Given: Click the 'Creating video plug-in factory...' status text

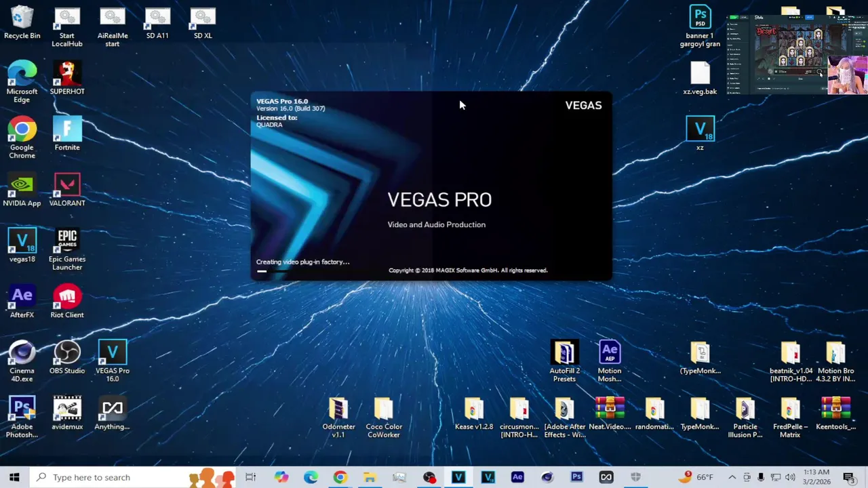Looking at the screenshot, I should [303, 262].
